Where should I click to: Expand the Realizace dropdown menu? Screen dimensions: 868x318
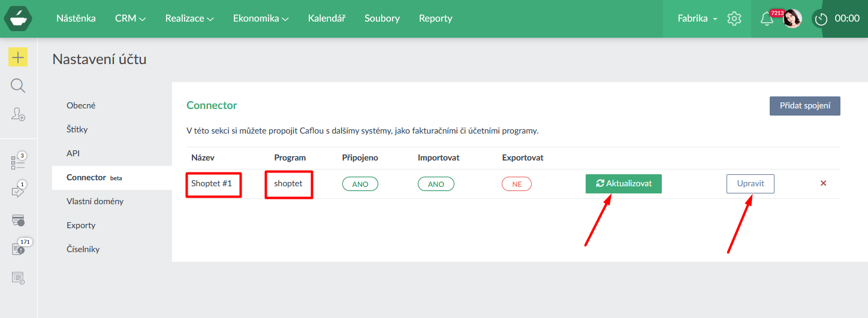pyautogui.click(x=189, y=19)
